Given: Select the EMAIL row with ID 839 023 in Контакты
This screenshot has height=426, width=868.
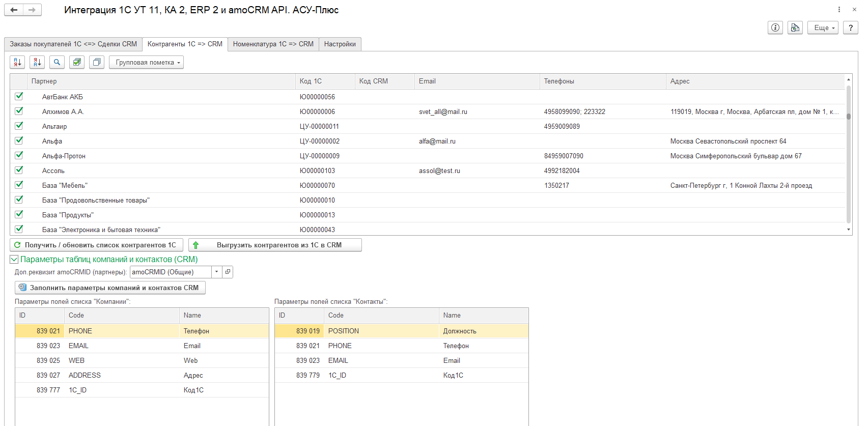Looking at the screenshot, I should point(402,360).
